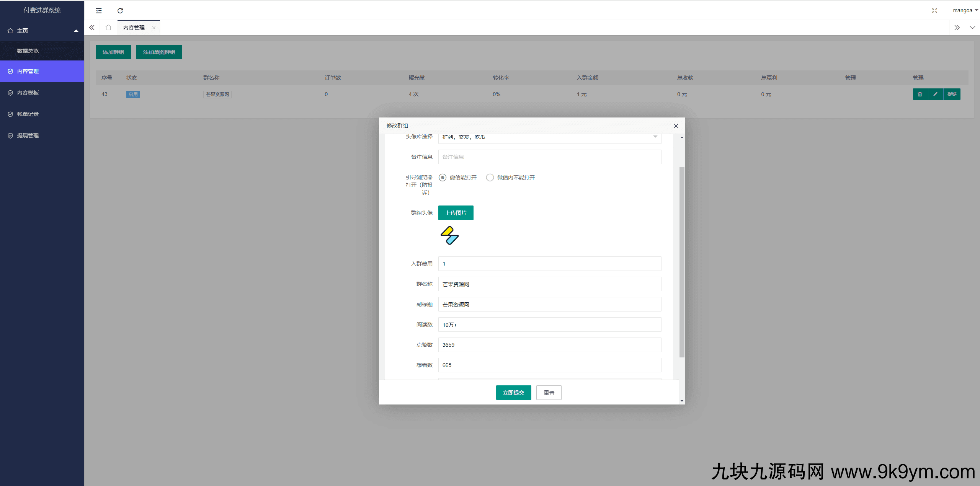Focus the 点赞数 input field
This screenshot has height=486, width=980.
click(x=550, y=345)
